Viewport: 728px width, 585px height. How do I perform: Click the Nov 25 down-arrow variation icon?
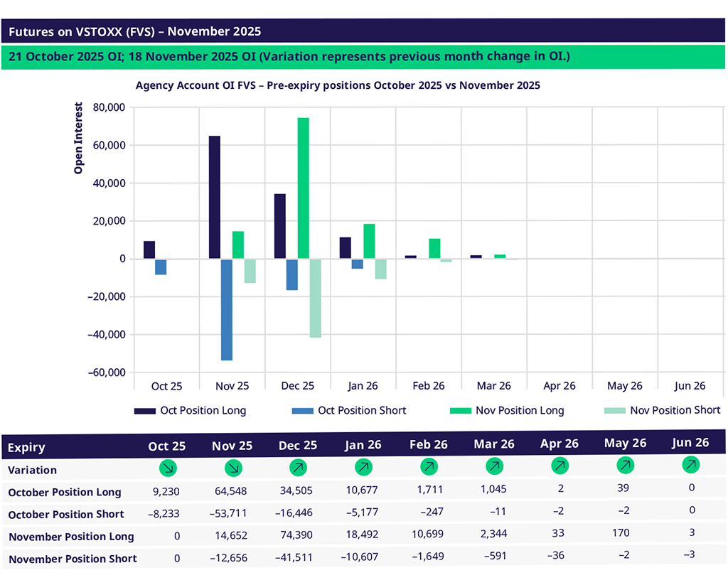click(232, 468)
